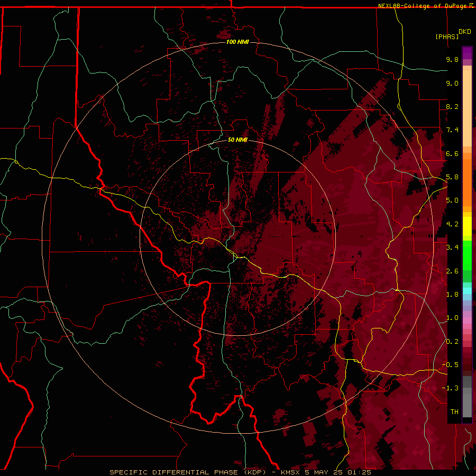476x476 pixels.
Task: Click the 5.0 value on the color scale
Action: pos(452,200)
